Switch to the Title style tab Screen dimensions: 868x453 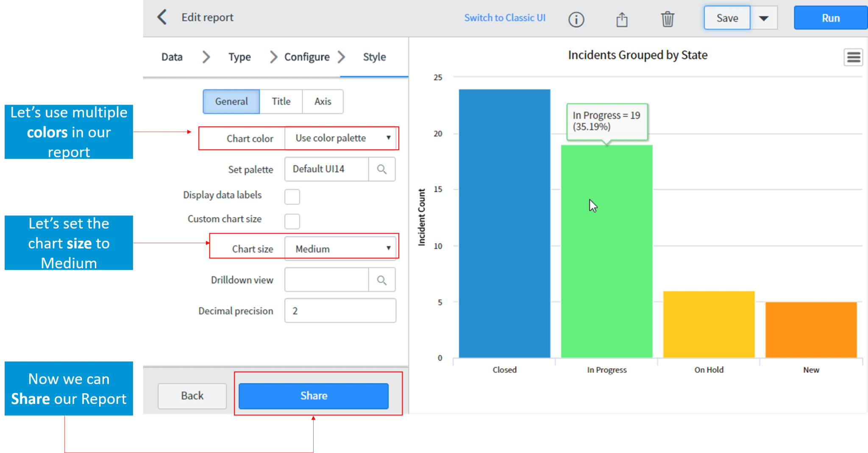(281, 101)
